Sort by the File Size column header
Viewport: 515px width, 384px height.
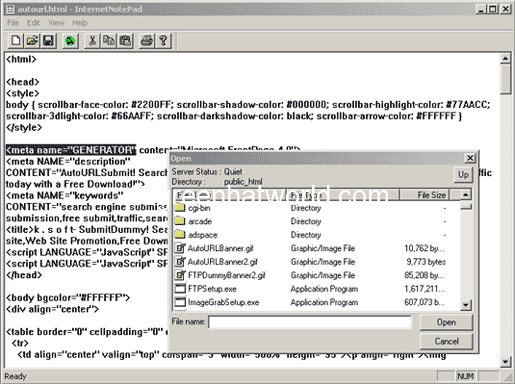tap(425, 195)
